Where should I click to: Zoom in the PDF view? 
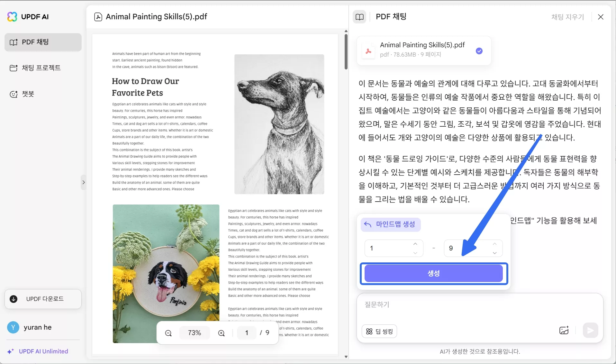point(221,333)
